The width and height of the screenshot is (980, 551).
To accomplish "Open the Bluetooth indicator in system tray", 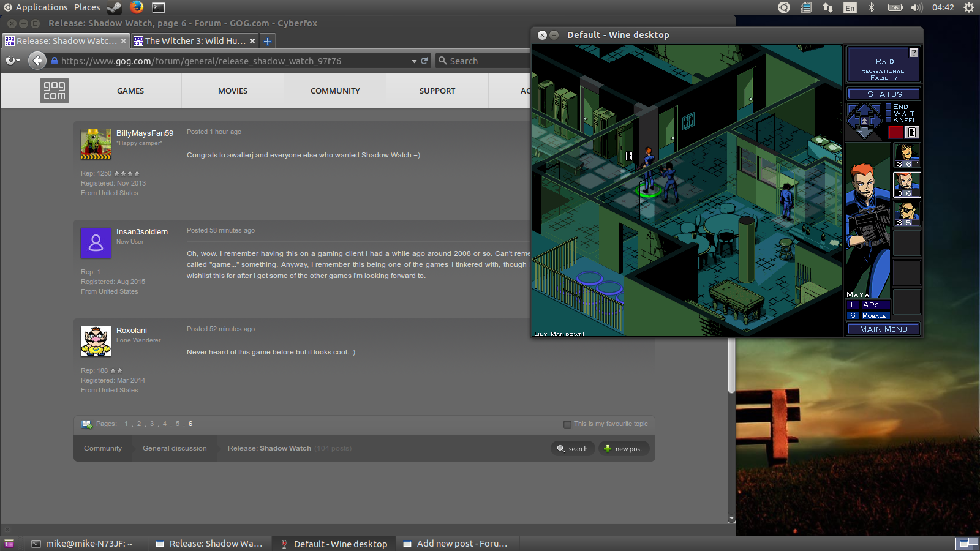I will tap(872, 7).
